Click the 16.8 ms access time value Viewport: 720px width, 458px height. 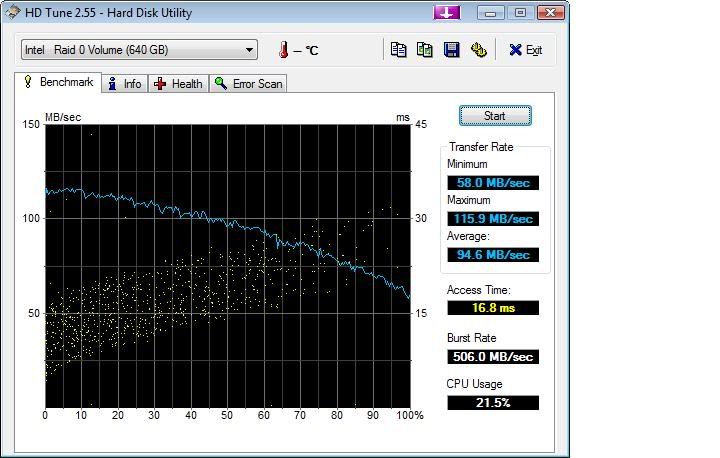[x=493, y=308]
